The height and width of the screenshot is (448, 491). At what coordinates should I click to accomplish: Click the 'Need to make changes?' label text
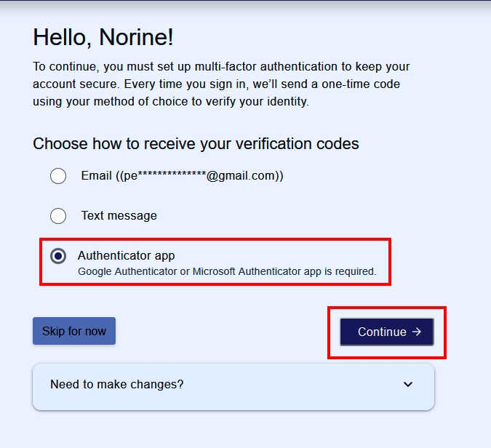117,384
